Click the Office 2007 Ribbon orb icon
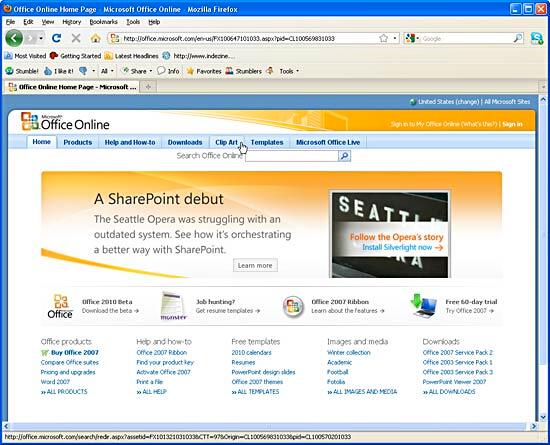Viewport: 550px width, 445px height. [x=293, y=306]
